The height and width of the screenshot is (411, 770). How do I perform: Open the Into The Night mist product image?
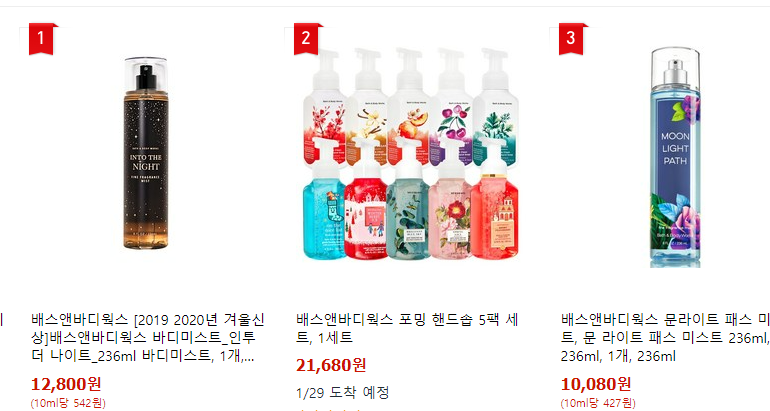[146, 153]
